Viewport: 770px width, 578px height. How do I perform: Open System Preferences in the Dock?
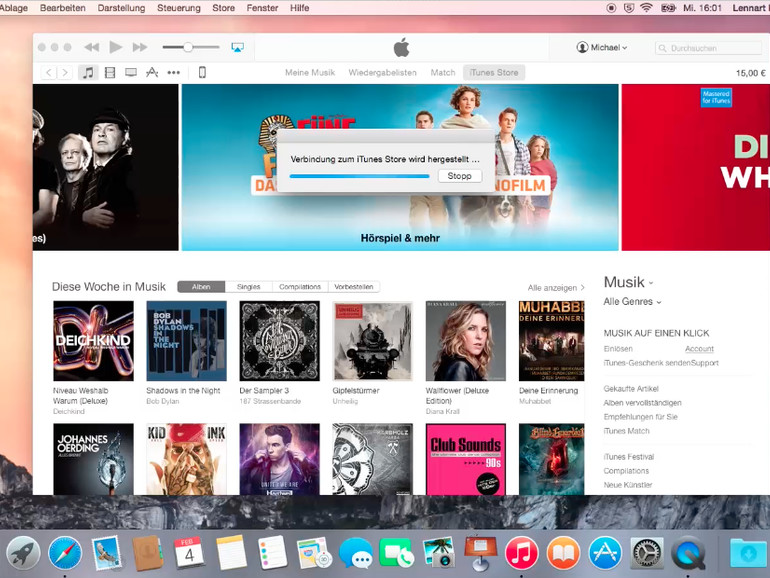point(647,553)
